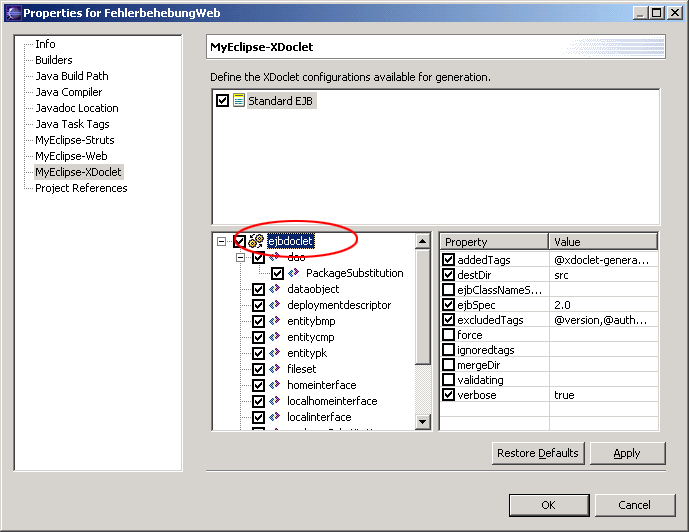This screenshot has width=689, height=532.
Task: Click the PackageSubstitution diamond icon
Action: (294, 273)
